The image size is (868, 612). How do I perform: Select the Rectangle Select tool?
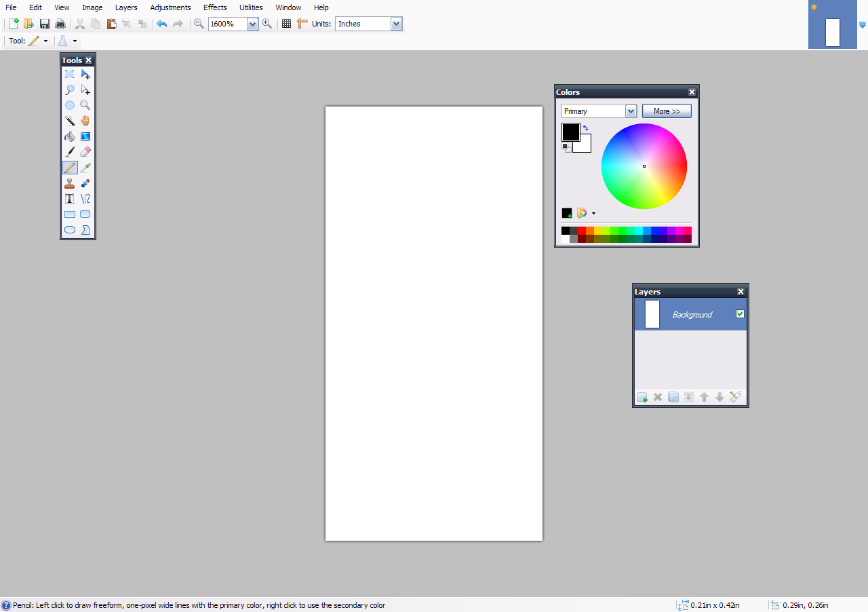pos(70,74)
